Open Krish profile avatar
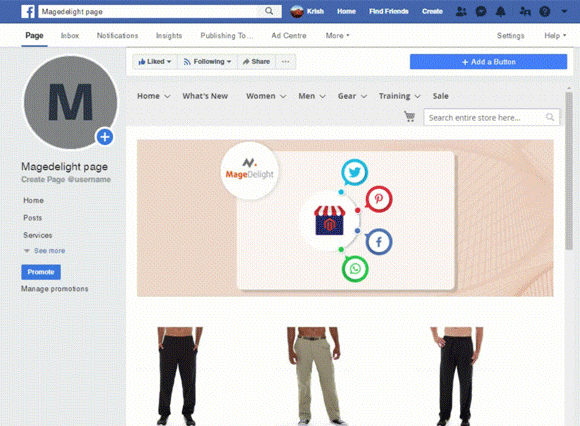The image size is (580, 426). pyautogui.click(x=297, y=11)
